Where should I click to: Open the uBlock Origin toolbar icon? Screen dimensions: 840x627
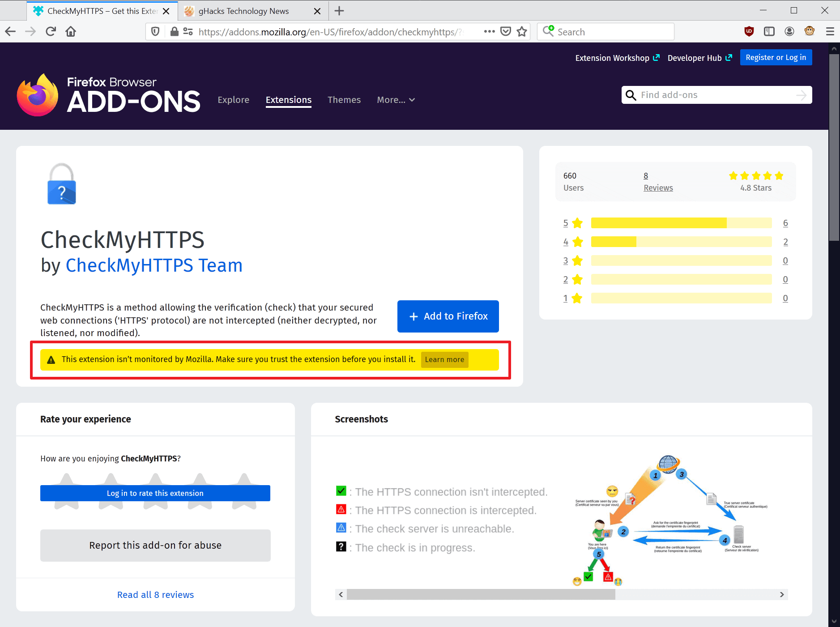click(x=749, y=31)
